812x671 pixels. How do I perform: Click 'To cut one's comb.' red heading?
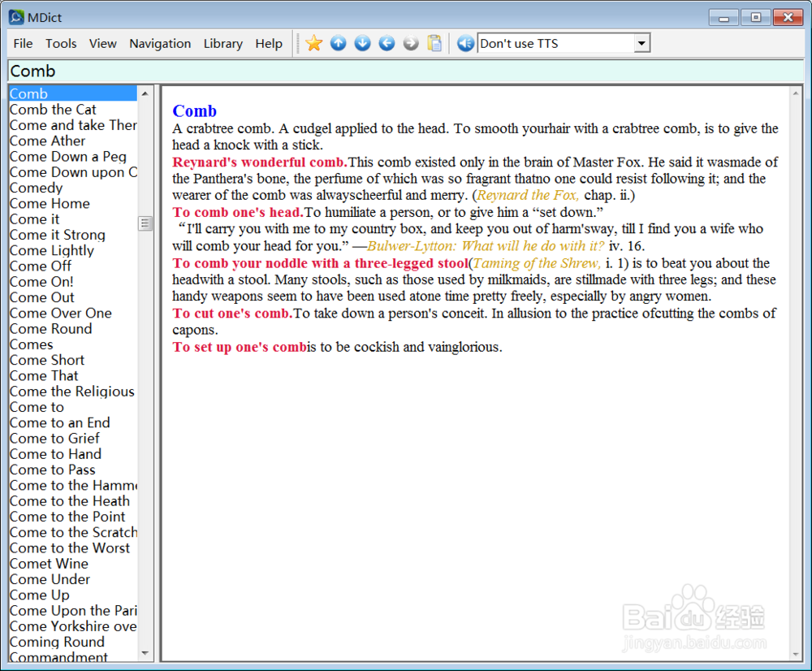pyautogui.click(x=232, y=313)
